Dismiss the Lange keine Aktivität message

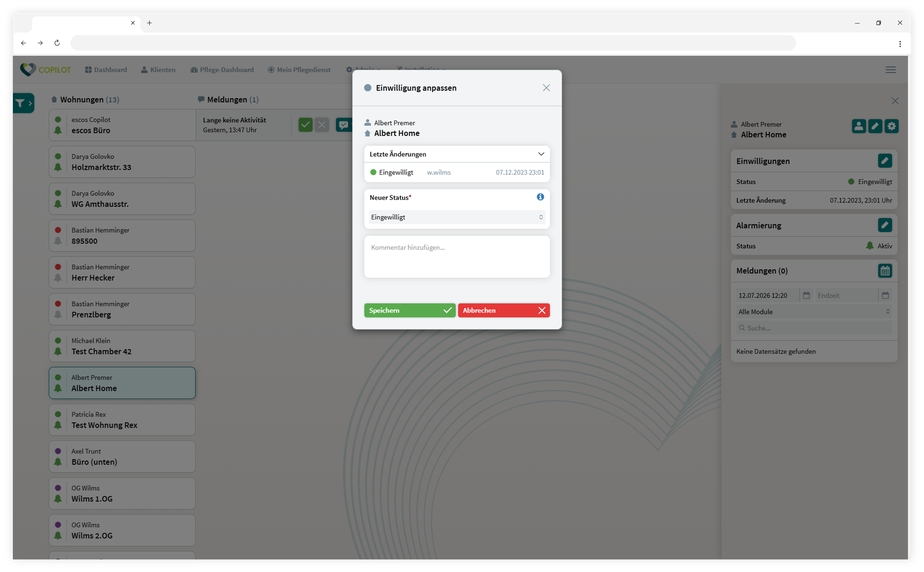point(322,125)
